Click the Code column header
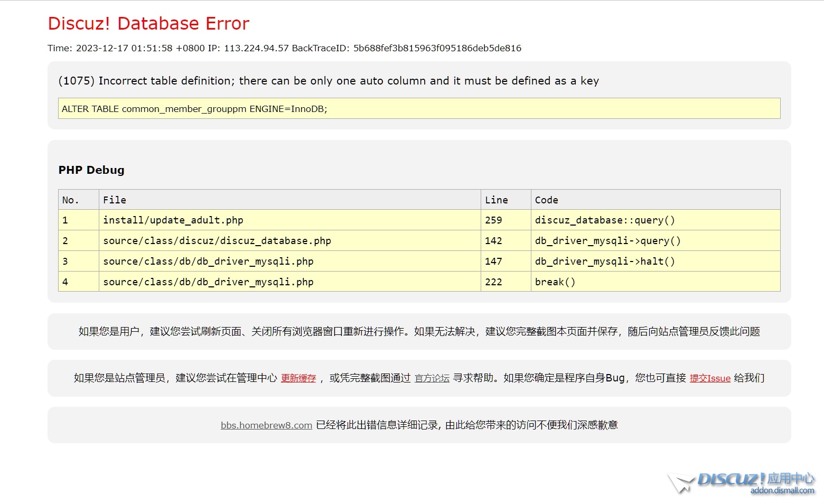Screen dimensions: 824x504 point(546,200)
